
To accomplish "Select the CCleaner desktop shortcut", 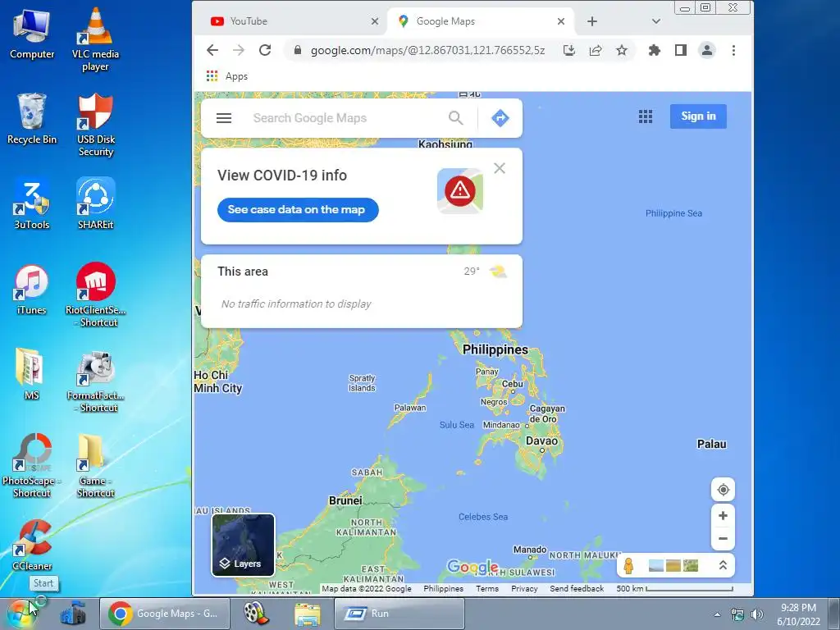I will tap(32, 546).
